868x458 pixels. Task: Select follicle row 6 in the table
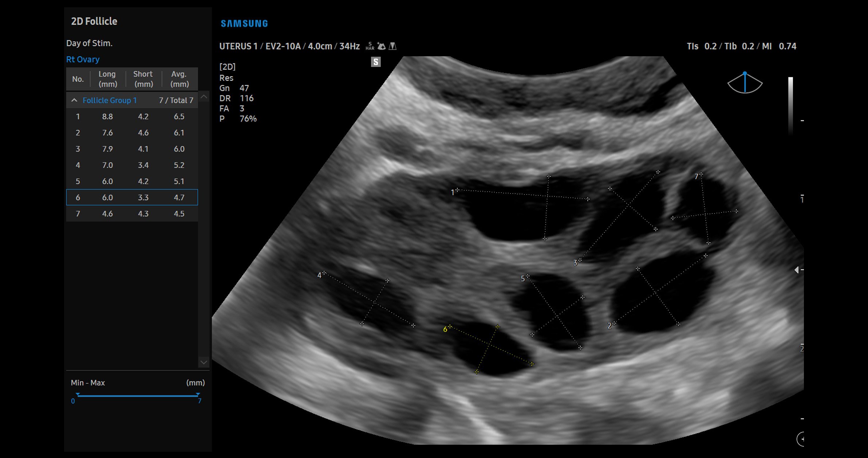point(132,197)
